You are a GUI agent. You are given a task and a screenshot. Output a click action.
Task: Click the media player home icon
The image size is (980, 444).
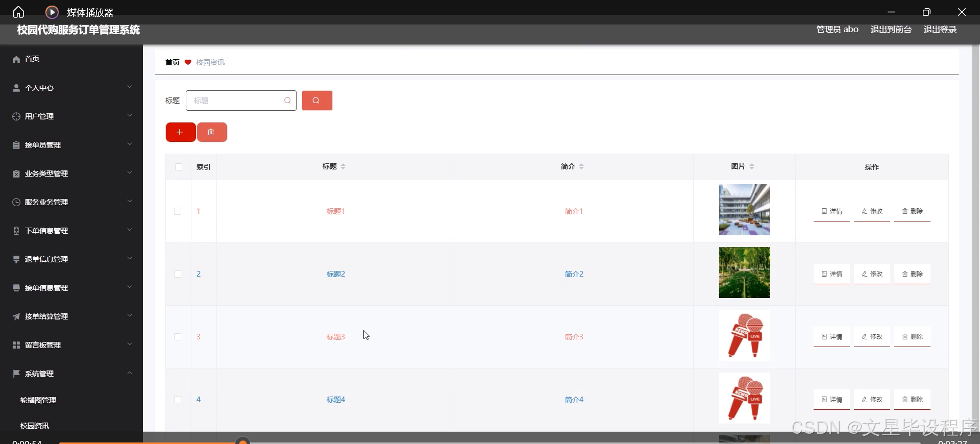point(18,12)
